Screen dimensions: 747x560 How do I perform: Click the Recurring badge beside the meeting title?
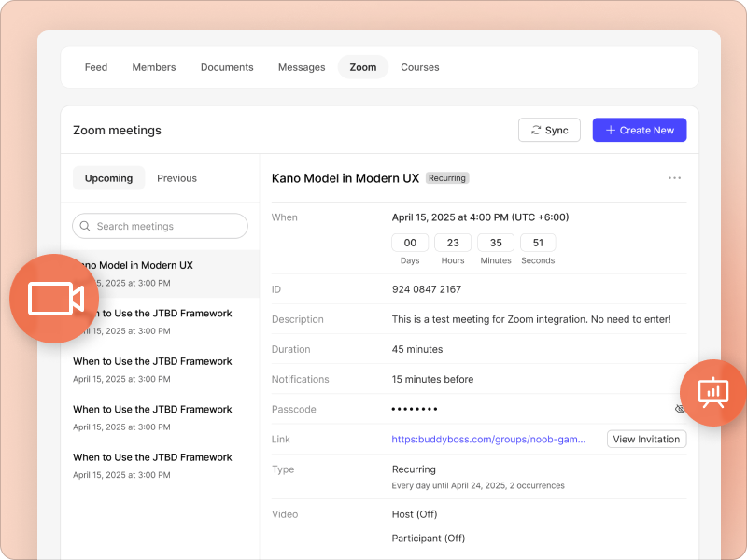(447, 178)
